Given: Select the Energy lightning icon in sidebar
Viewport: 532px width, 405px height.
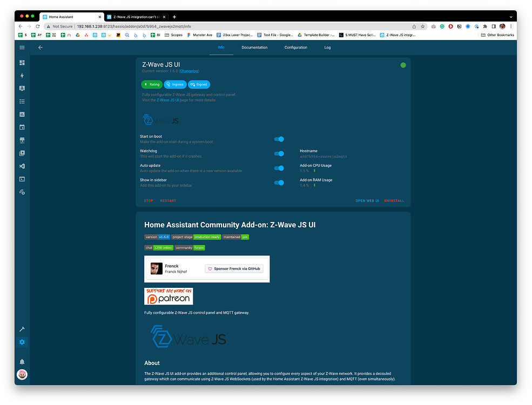Looking at the screenshot, I should click(x=22, y=76).
